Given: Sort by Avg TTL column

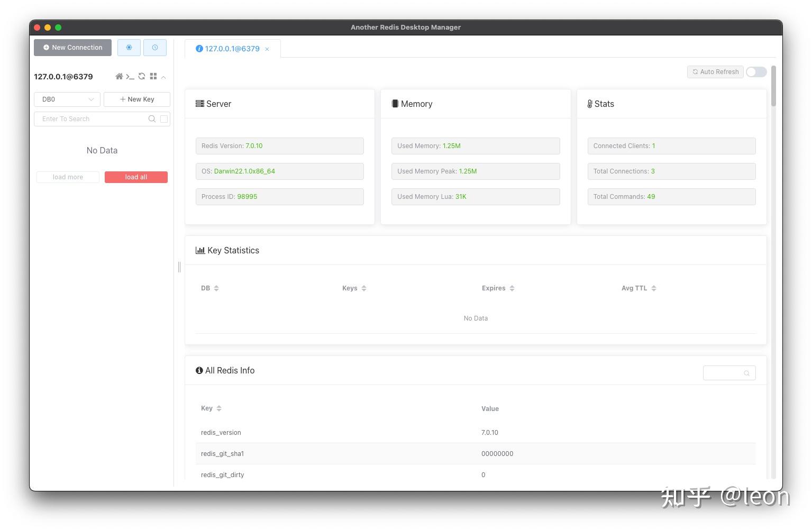Looking at the screenshot, I should [x=639, y=288].
